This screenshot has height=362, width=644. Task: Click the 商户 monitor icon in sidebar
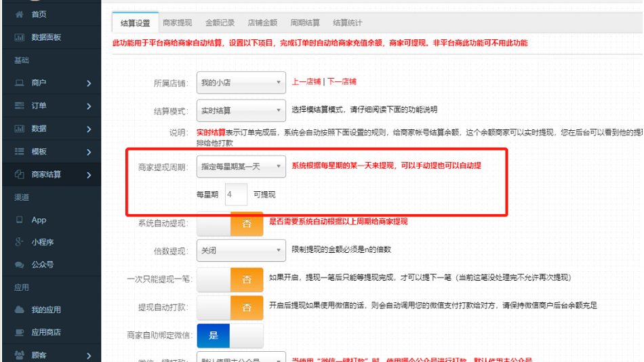(19, 83)
